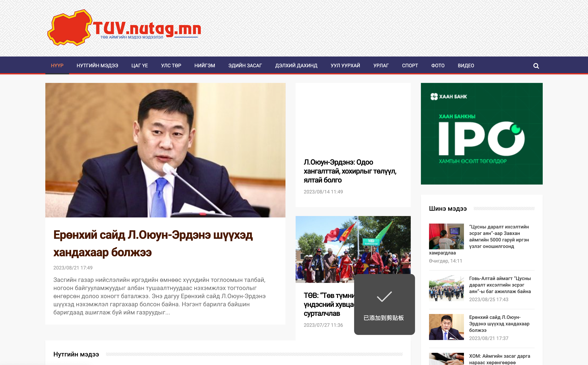Open the ВИДЕО section
Image resolution: width=588 pixels, height=365 pixels.
(x=466, y=66)
